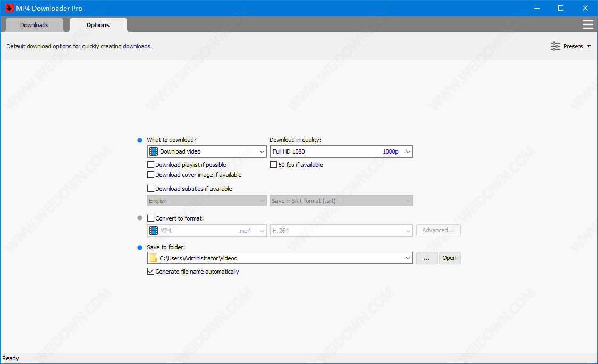Viewport: 598px width, 364px height.
Task: Switch to the Downloads tab
Action: pyautogui.click(x=34, y=25)
